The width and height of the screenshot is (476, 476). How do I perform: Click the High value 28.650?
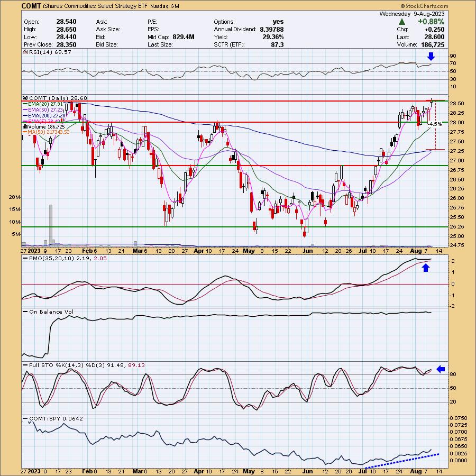tap(66, 29)
